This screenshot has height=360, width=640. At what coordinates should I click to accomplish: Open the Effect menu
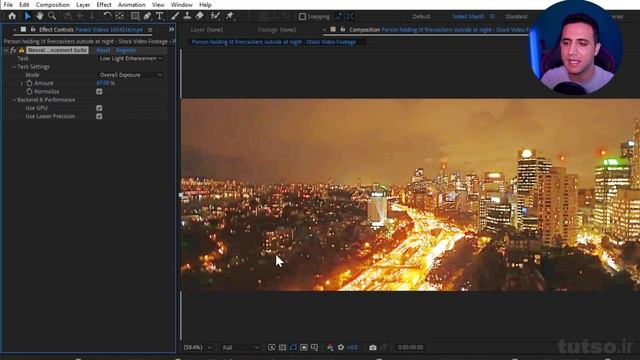tap(104, 5)
